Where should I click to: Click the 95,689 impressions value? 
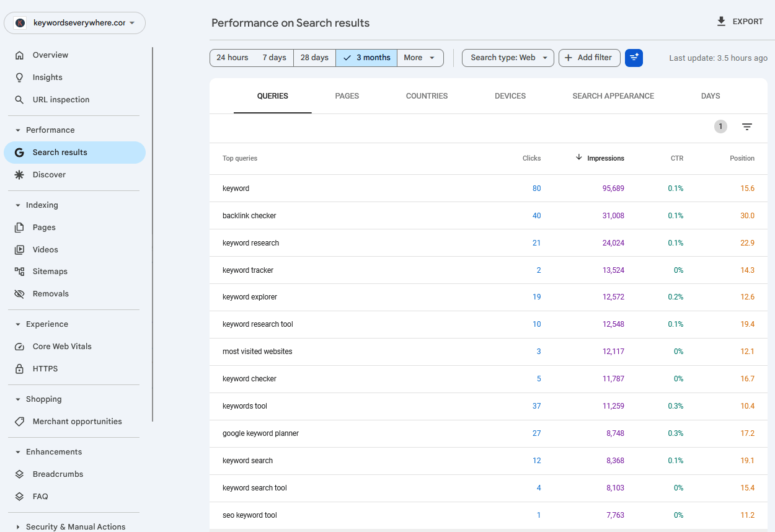[x=613, y=188]
